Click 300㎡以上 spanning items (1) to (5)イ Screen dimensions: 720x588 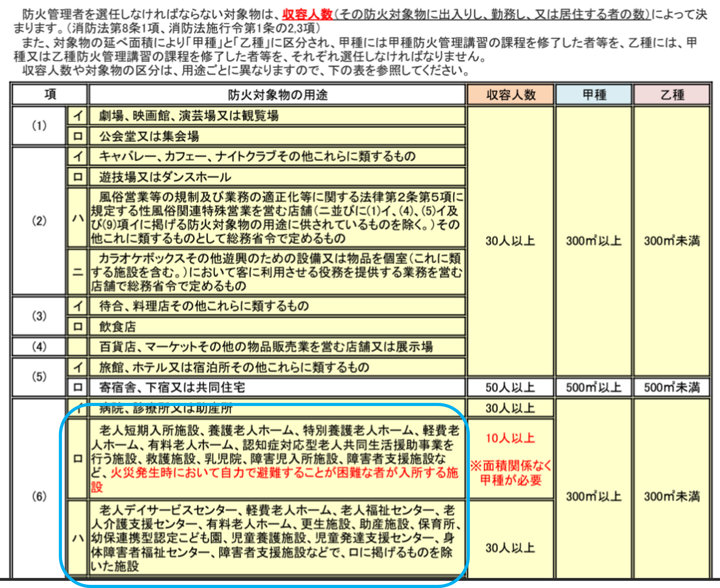tap(594, 241)
